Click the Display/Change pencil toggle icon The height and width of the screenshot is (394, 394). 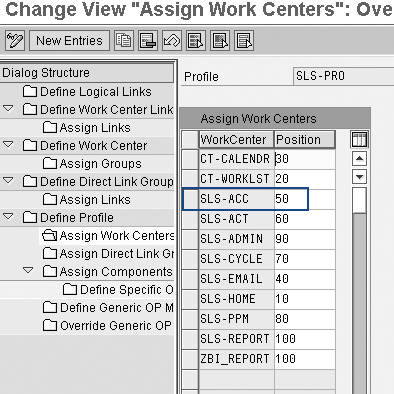(x=15, y=41)
